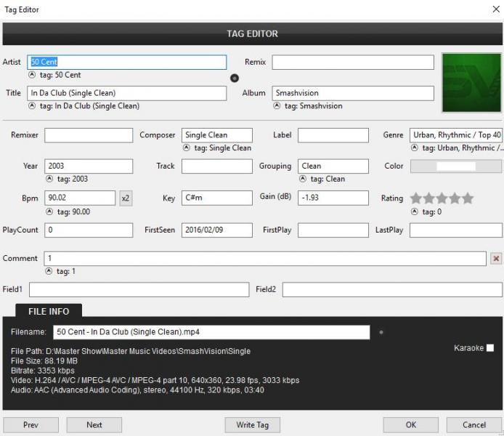Viewport: 504px width, 436px height.
Task: Click the round swap icon between Artist and Remix
Action: click(235, 78)
